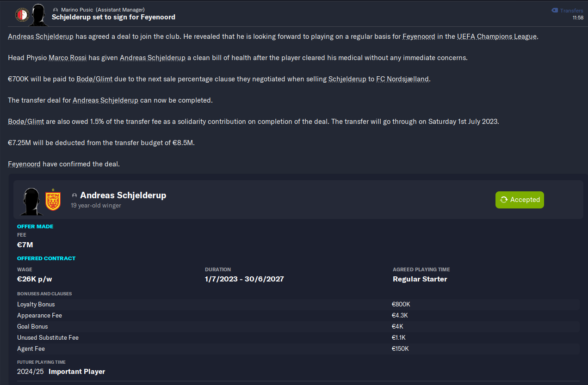Open Andreas Schjelderup link in first paragraph

coord(41,37)
